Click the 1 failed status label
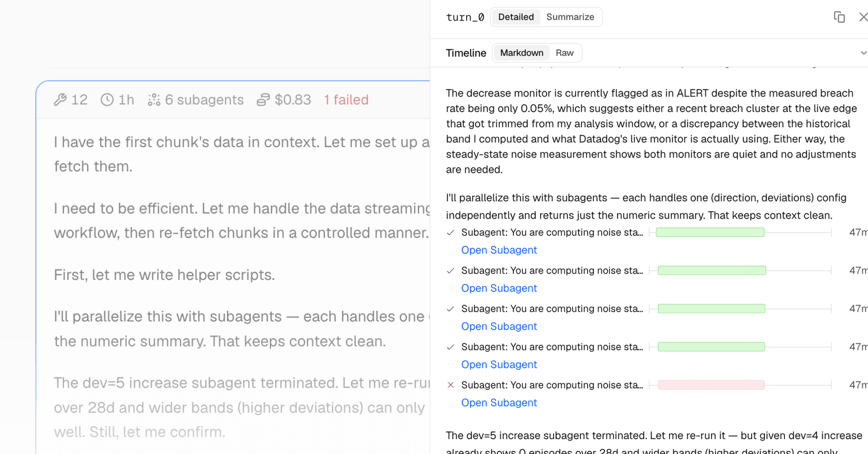 [x=346, y=99]
